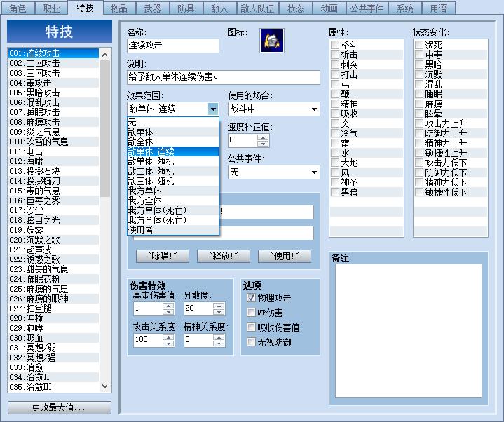Click the skill list scroll-up arrow
Viewport: 504px width, 422px height.
click(104, 55)
